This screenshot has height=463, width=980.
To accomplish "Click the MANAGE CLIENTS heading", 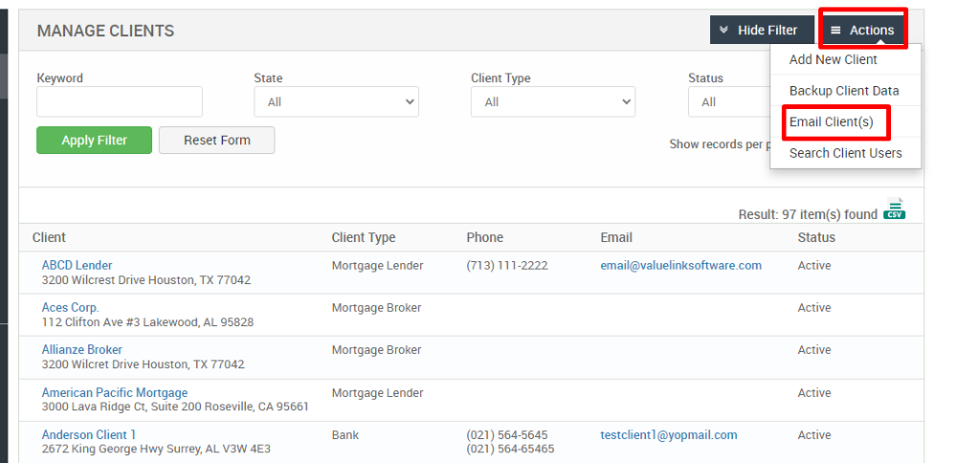I will point(105,31).
